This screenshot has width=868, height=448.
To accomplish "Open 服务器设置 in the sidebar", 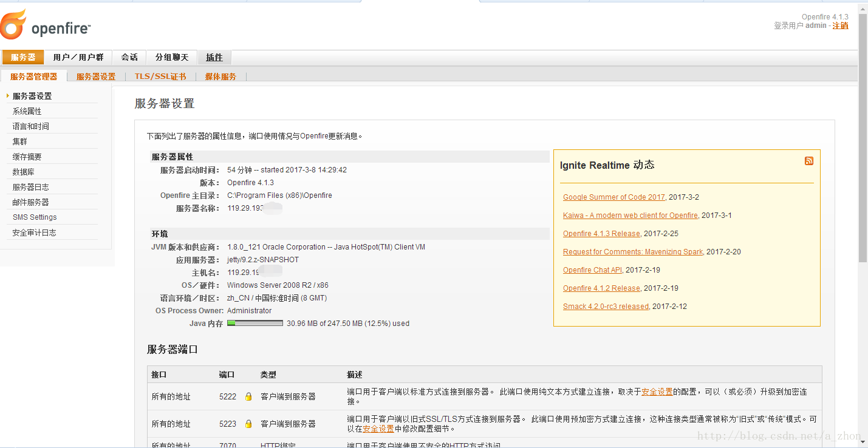I will click(32, 96).
